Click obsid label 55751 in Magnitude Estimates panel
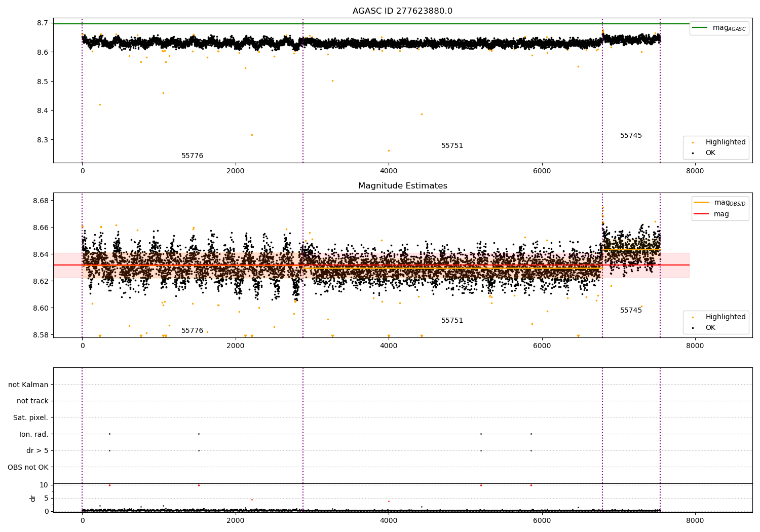The image size is (760, 532). [x=452, y=321]
